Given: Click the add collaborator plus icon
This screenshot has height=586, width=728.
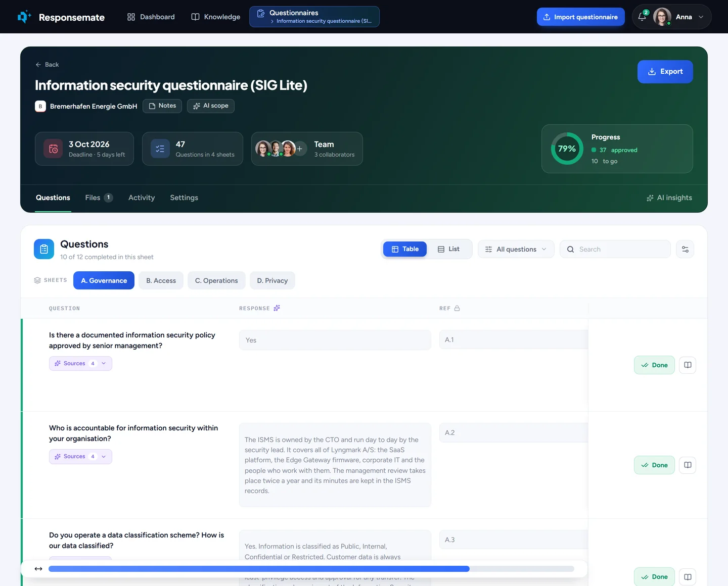Looking at the screenshot, I should (x=300, y=149).
